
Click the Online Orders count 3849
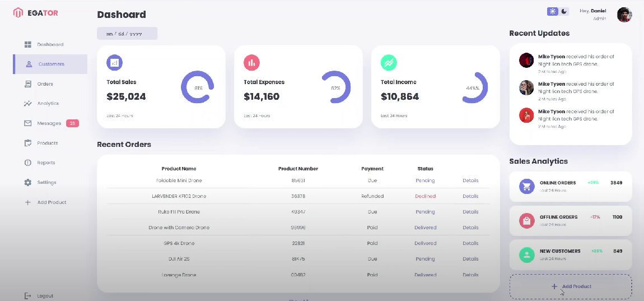click(616, 183)
